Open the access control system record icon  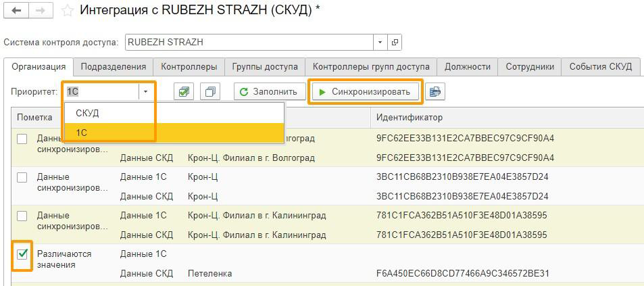coord(395,42)
